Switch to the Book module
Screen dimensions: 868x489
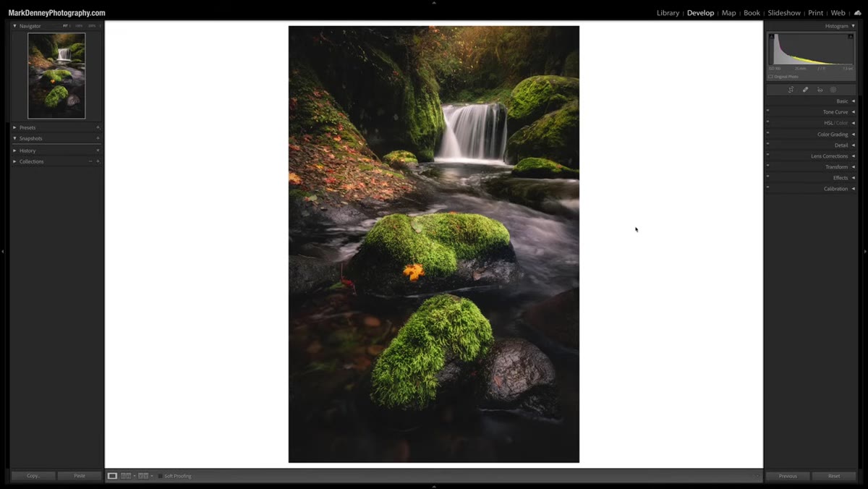(752, 13)
